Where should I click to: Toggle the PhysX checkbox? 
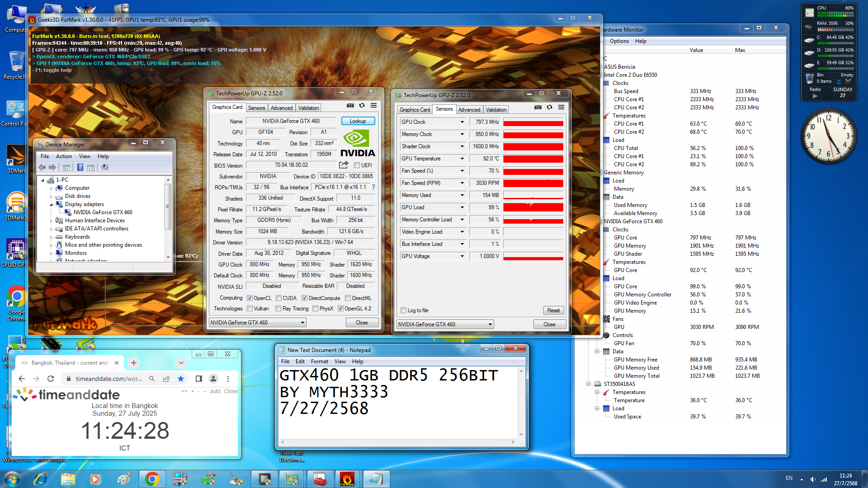point(315,309)
